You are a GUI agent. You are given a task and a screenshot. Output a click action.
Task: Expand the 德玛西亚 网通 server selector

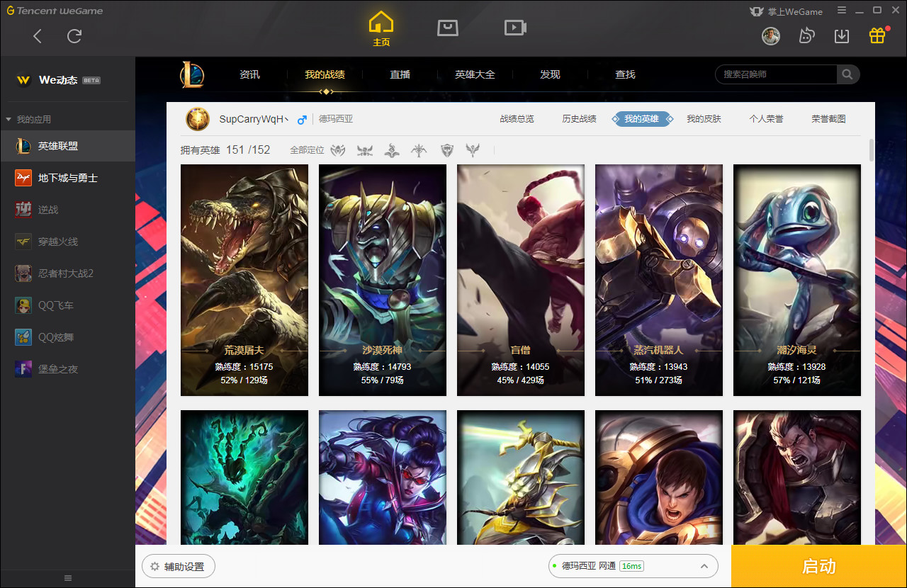(x=633, y=566)
